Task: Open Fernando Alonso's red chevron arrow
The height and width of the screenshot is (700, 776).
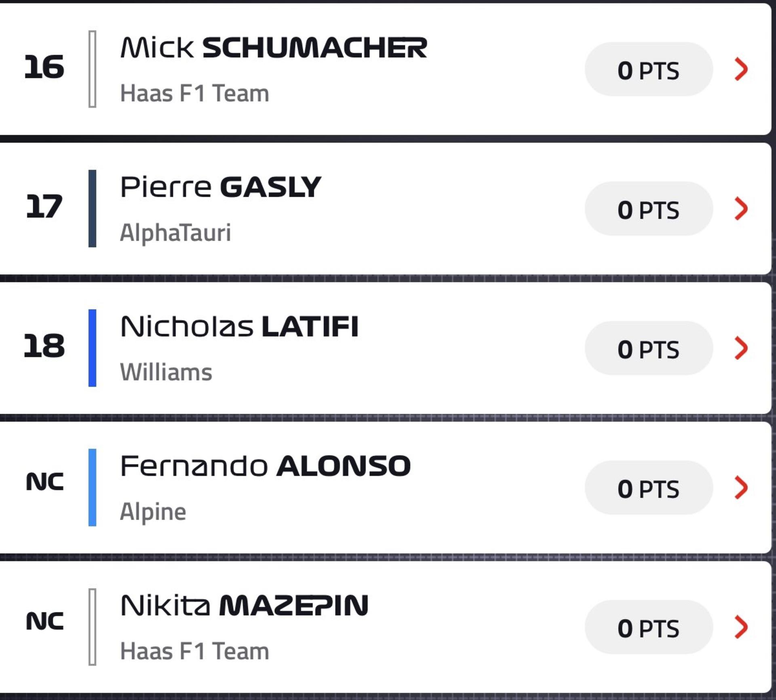Action: point(741,488)
